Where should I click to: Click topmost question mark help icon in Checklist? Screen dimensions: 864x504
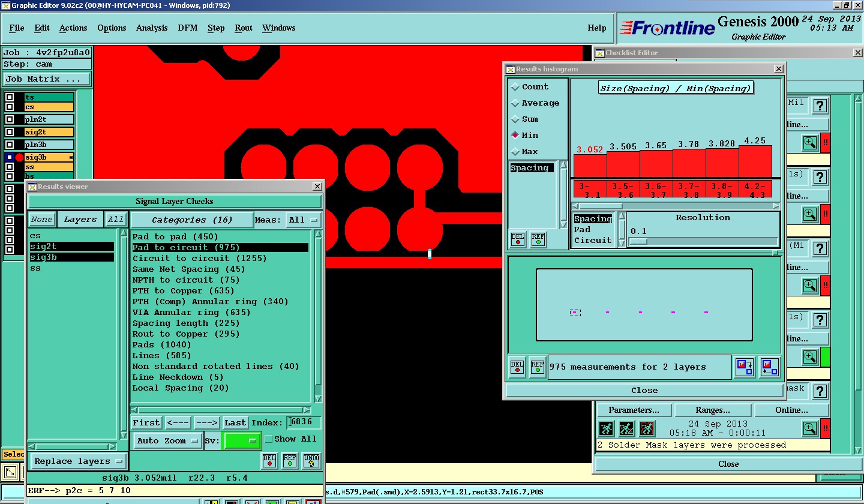pyautogui.click(x=820, y=106)
